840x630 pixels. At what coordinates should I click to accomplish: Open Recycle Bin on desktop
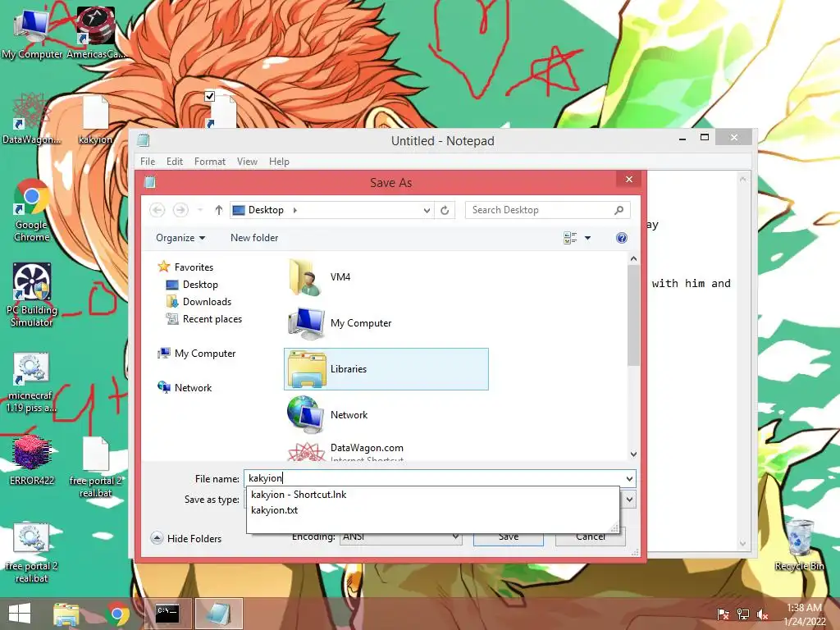pyautogui.click(x=799, y=545)
